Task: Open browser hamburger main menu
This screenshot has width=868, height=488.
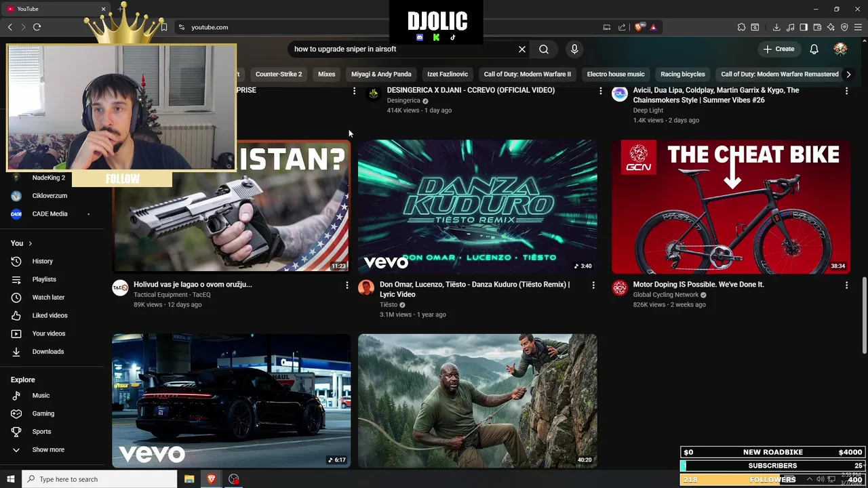Action: click(859, 27)
